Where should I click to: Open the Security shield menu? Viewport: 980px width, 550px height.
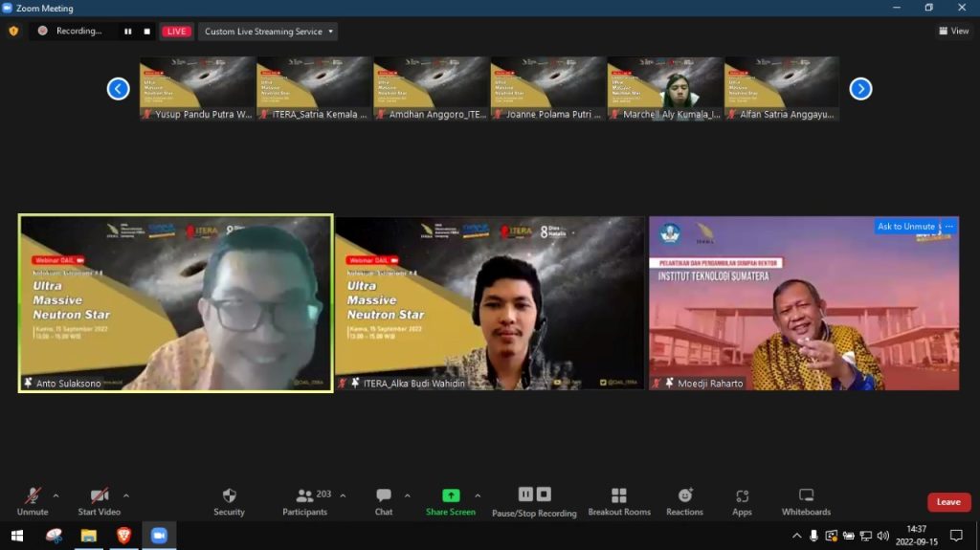[x=229, y=502]
